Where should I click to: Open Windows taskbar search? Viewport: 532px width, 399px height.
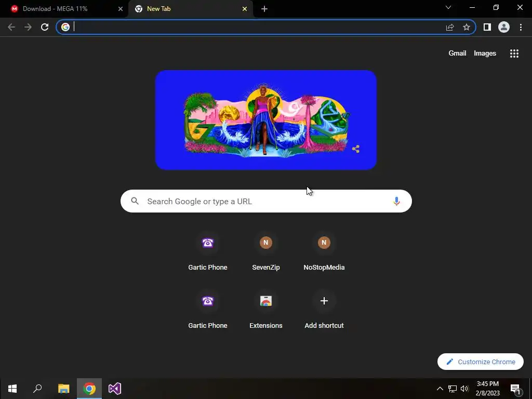pyautogui.click(x=37, y=389)
